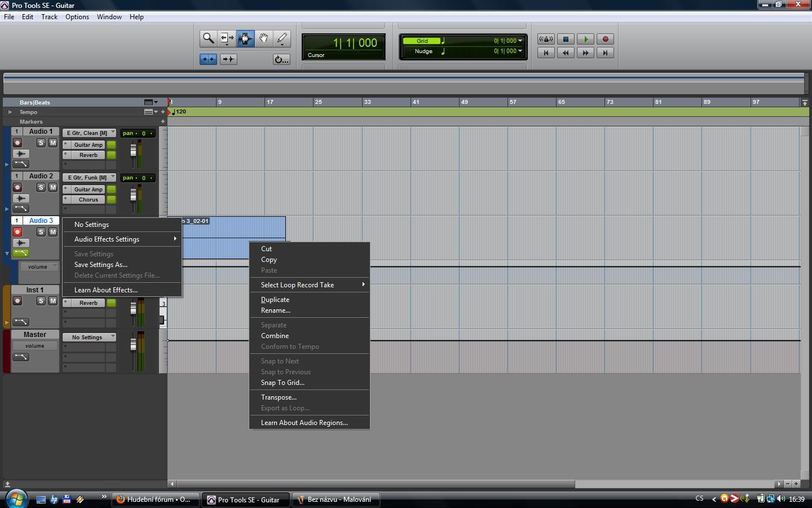
Task: Choose Snap To Grid from context menu
Action: (310, 383)
